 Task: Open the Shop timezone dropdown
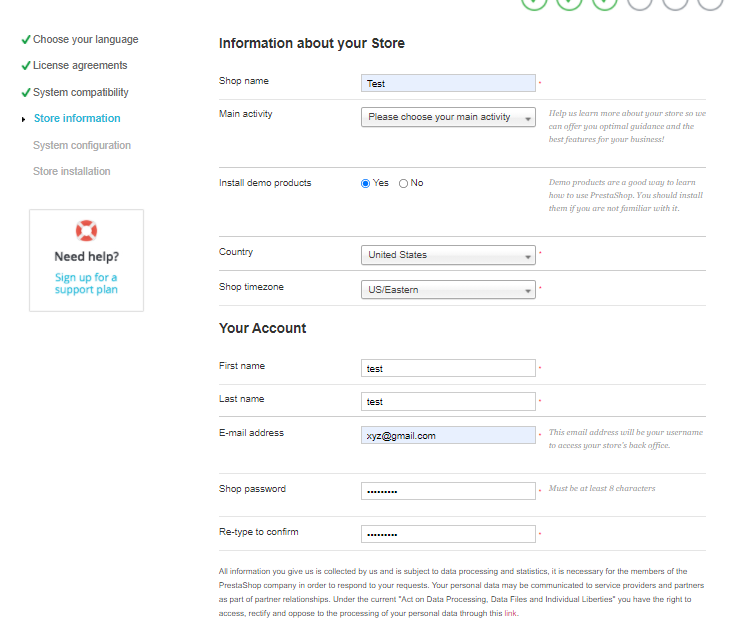448,290
